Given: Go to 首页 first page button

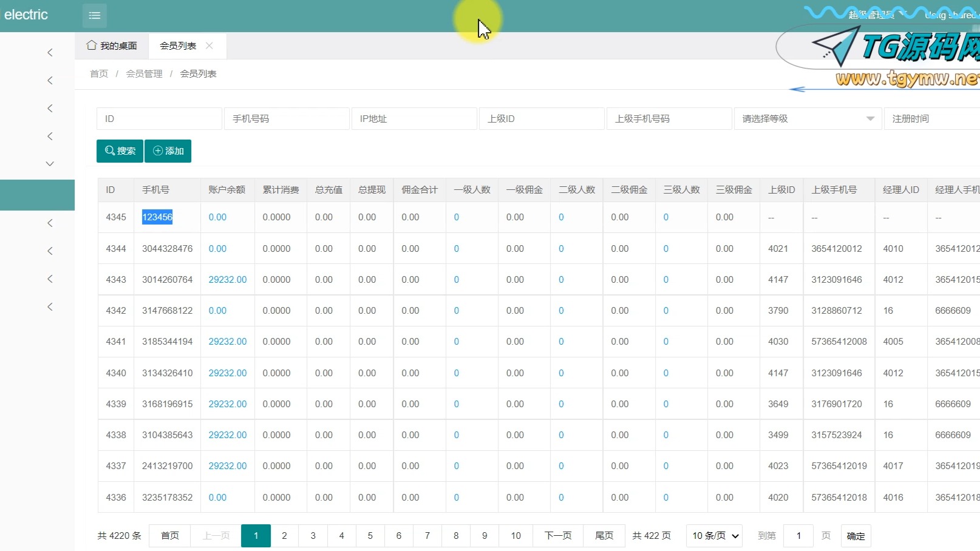Looking at the screenshot, I should [x=170, y=536].
